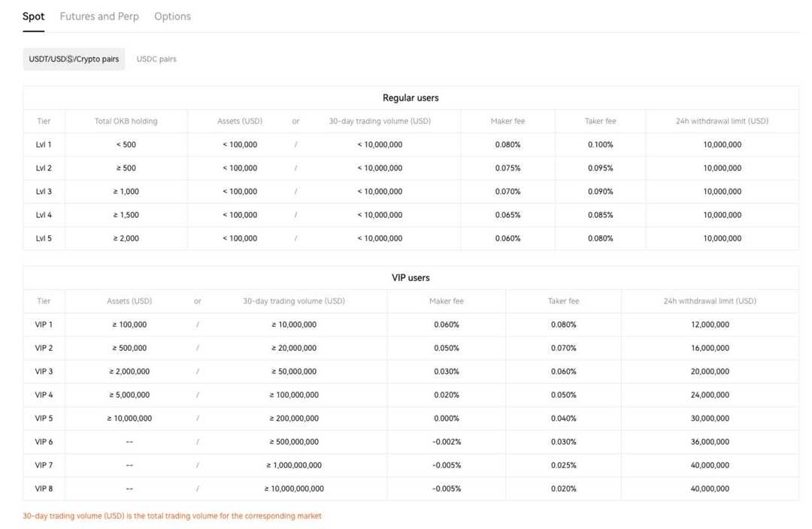Click the Regular users table title
The image size is (812, 529).
coord(410,97)
